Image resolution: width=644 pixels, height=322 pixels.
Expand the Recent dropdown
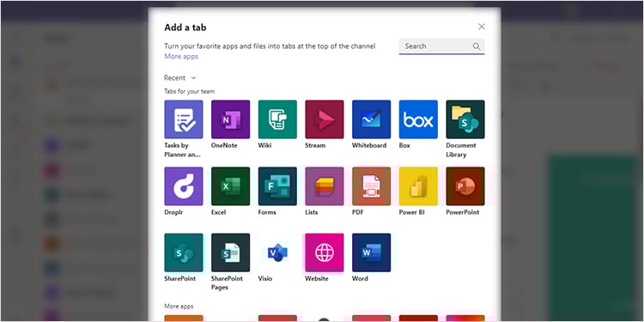tap(180, 77)
